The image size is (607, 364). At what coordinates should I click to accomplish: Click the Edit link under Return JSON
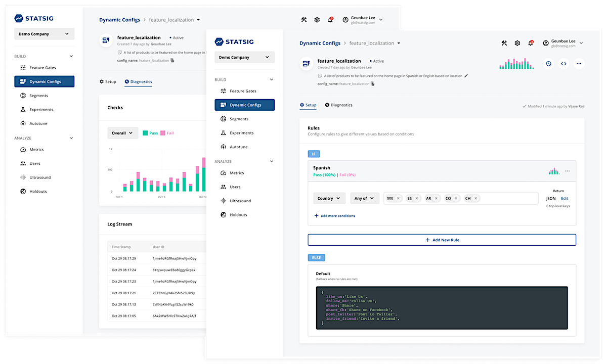pyautogui.click(x=565, y=198)
